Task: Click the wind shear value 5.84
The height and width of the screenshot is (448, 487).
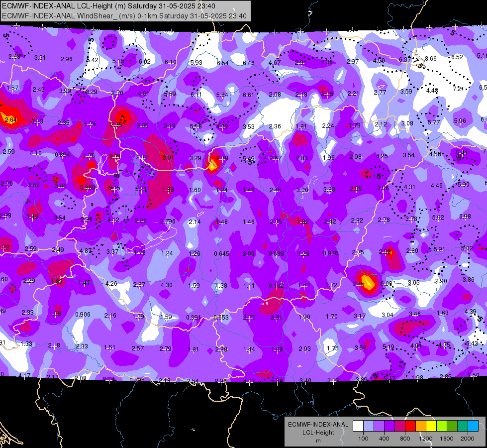Action: click(222, 95)
